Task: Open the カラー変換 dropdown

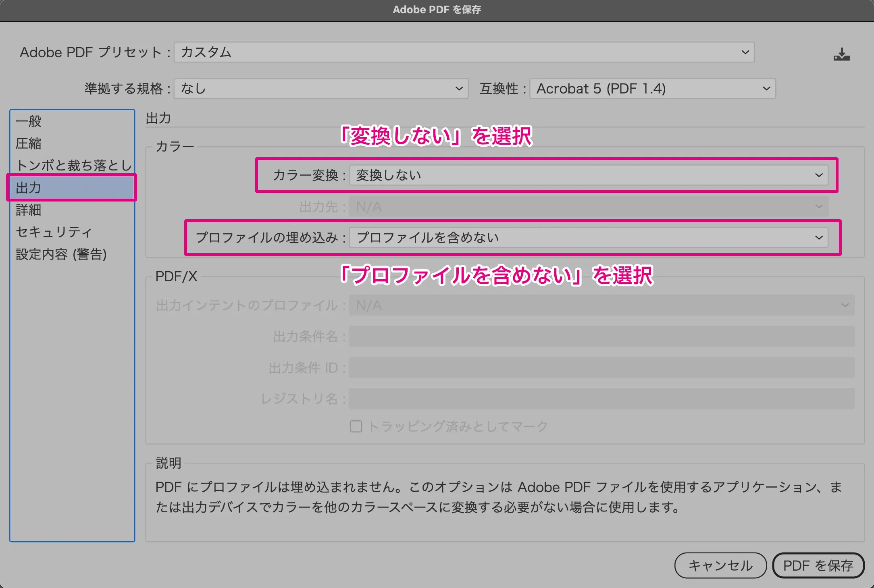Action: pyautogui.click(x=589, y=175)
